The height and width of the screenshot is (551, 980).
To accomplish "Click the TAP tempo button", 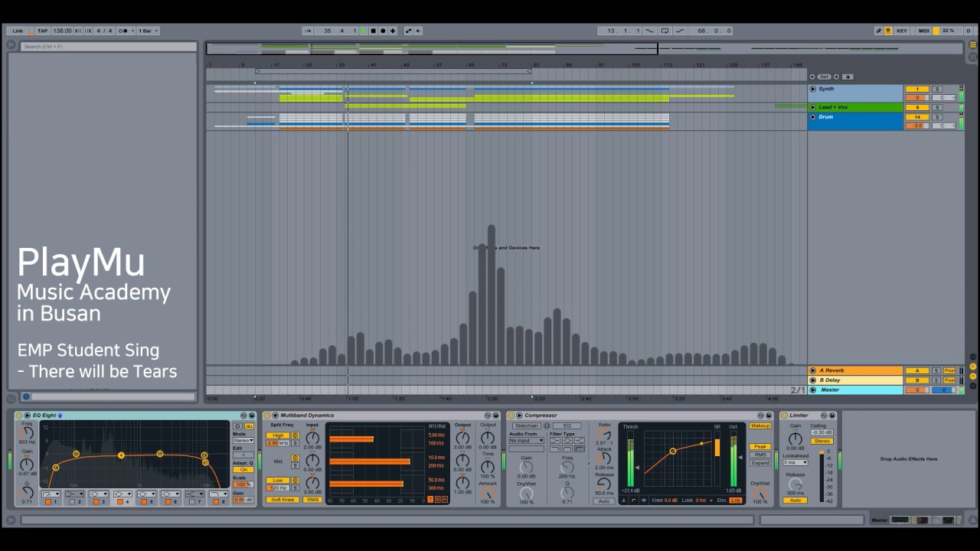I will [x=43, y=31].
